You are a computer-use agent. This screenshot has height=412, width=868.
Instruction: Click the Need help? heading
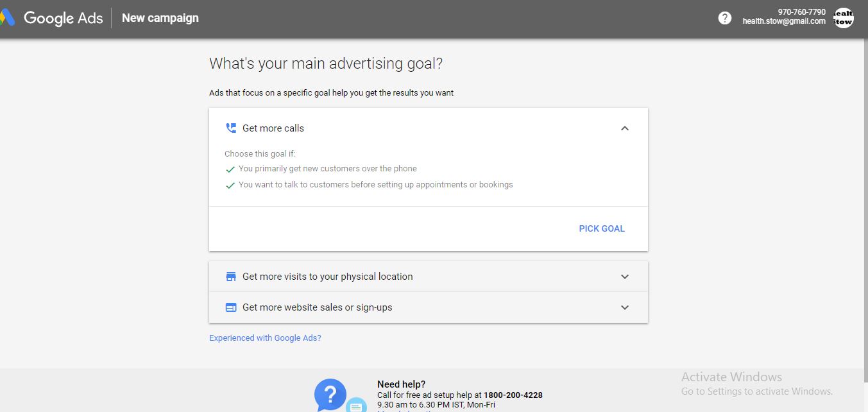click(401, 384)
